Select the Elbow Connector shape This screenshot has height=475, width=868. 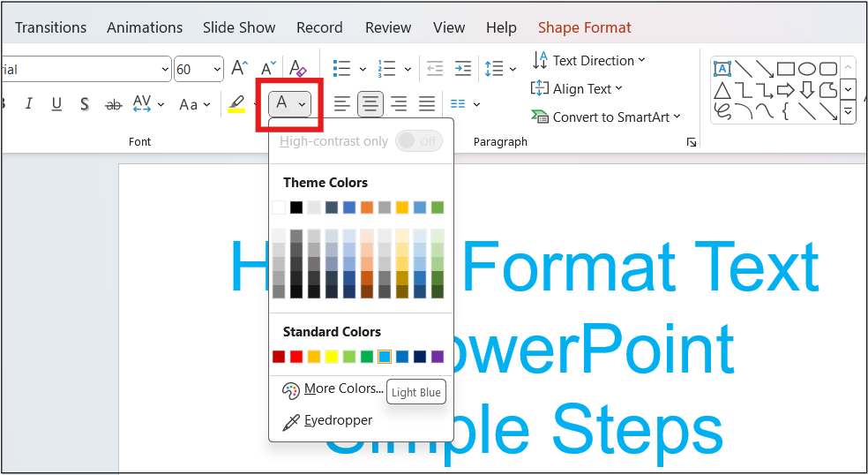point(744,90)
